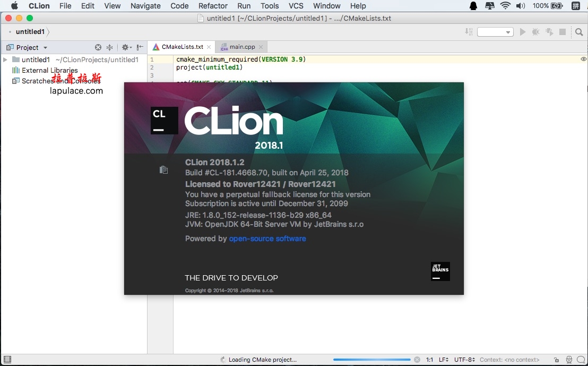
Task: Toggle the read-only lock icon in status bar
Action: click(x=557, y=360)
